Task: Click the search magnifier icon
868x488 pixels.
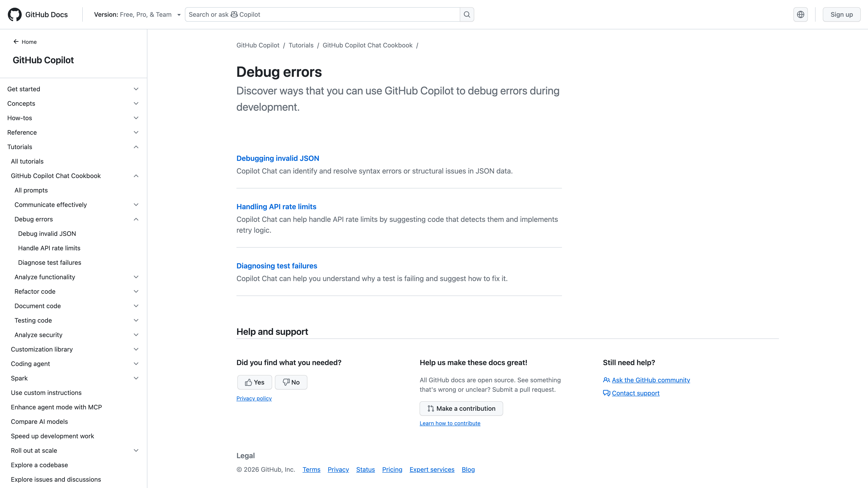Action: coord(467,14)
